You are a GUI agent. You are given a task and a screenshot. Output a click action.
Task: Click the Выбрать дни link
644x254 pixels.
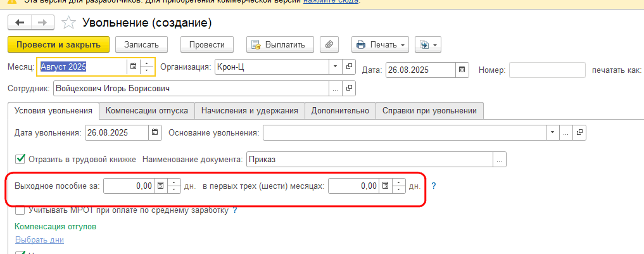coord(39,239)
